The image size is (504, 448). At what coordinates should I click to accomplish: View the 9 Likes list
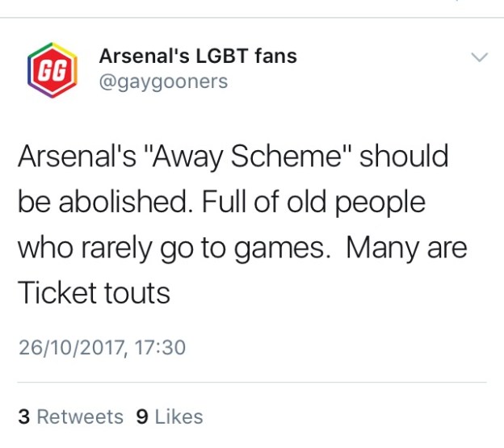170,417
